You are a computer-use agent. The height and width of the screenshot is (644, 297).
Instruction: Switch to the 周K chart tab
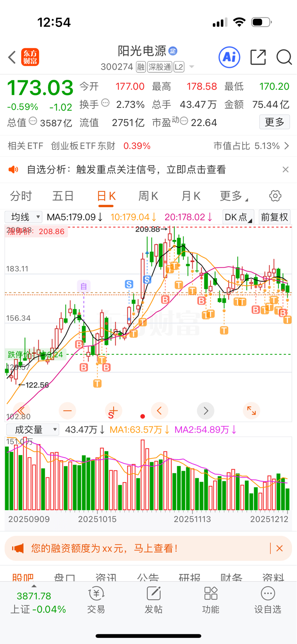pos(148,196)
